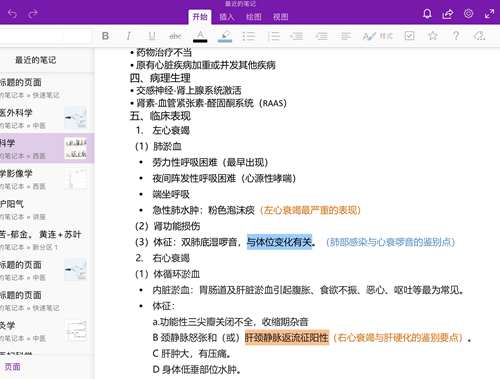Click the line C 肝肿大，有压痛

191,353
